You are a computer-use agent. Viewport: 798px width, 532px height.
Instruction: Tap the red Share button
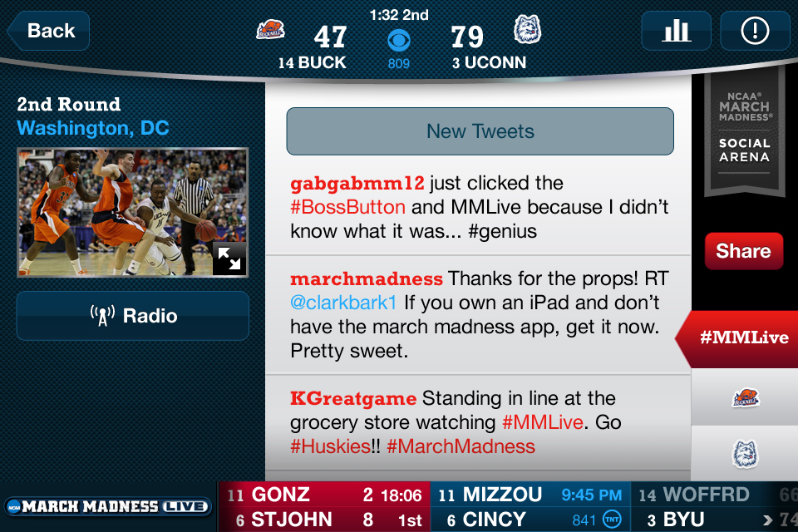click(743, 251)
